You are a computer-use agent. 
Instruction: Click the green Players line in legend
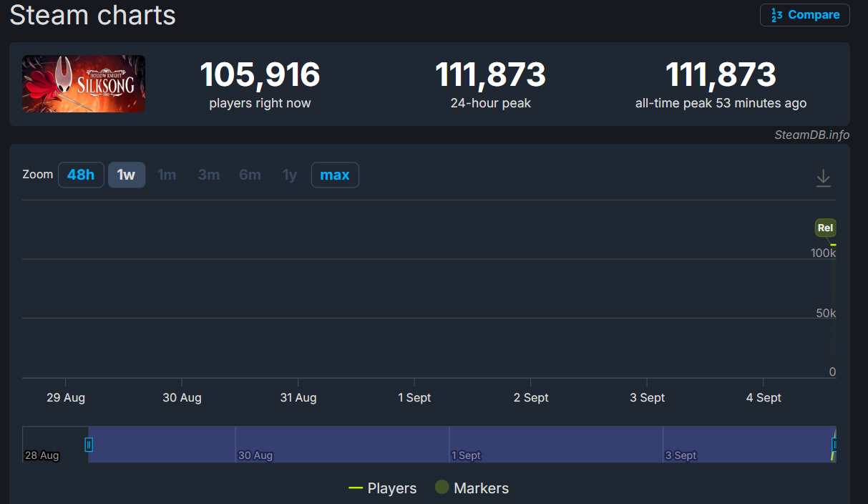356,488
